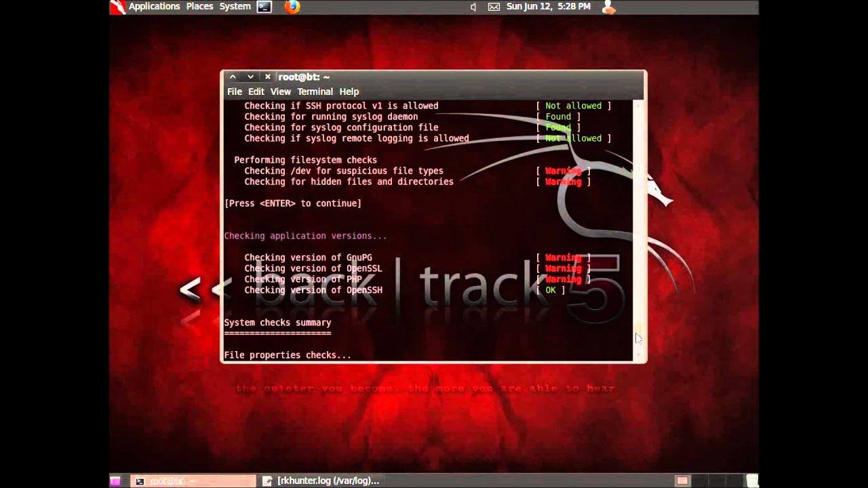Open the mail envelope indicator
This screenshot has height=488, width=868.
pos(494,7)
